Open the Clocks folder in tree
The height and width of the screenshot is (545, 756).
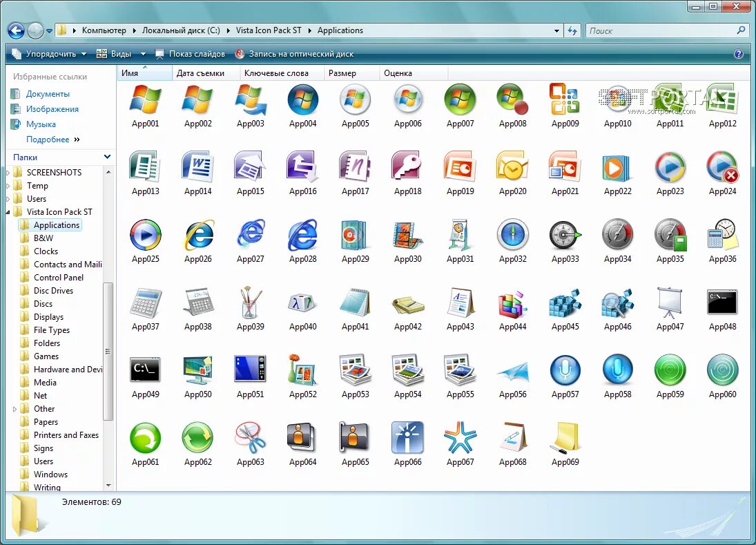(46, 251)
